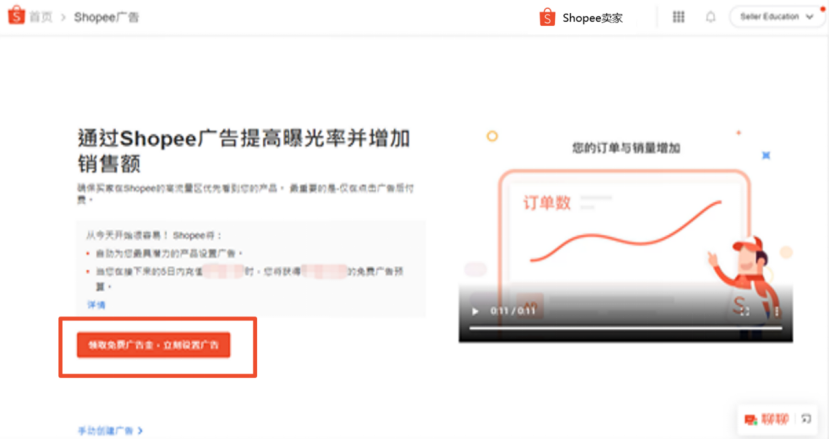Click the orange 领取免费广告金 setup ads button
The width and height of the screenshot is (830, 440).
154,345
